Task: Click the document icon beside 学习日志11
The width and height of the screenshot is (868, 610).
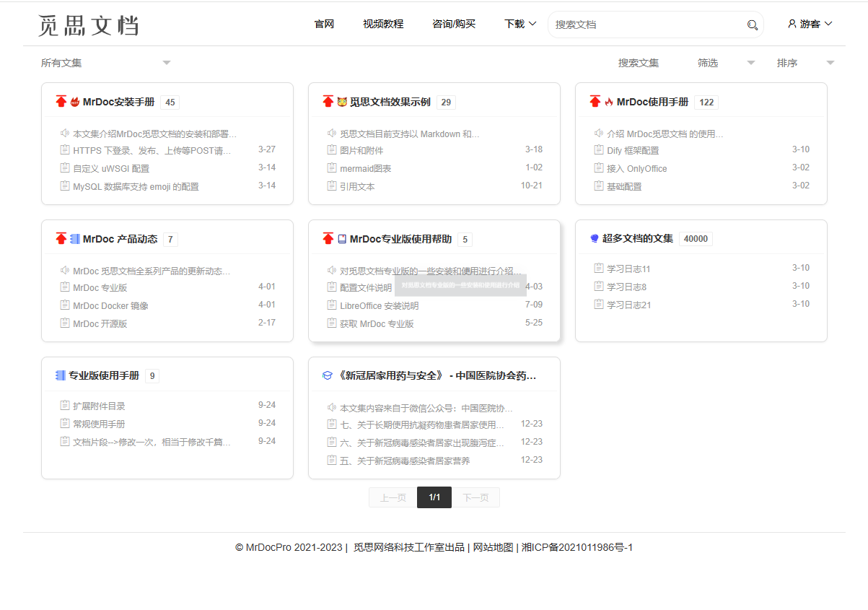Action: 599,269
